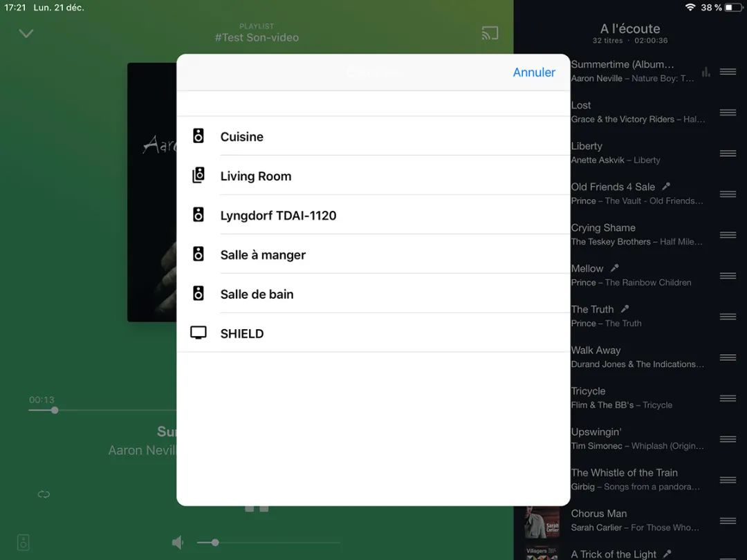The height and width of the screenshot is (560, 747).
Task: Tap the reorder handle for Lost
Action: point(728,113)
